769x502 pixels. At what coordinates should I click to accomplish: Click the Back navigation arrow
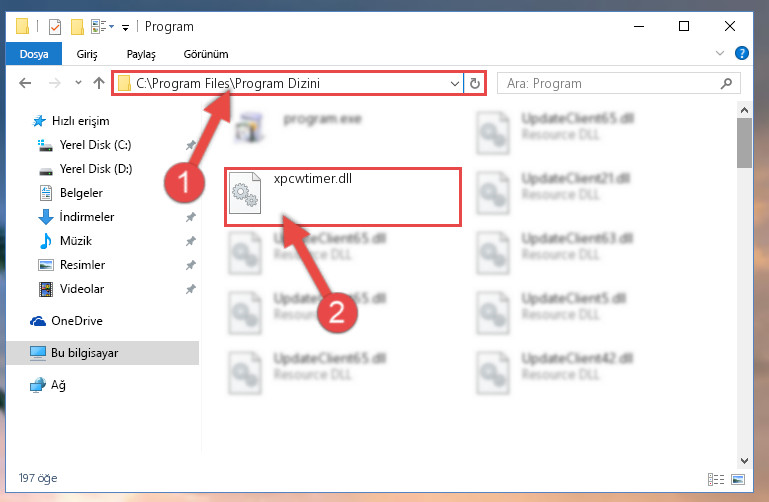25,83
